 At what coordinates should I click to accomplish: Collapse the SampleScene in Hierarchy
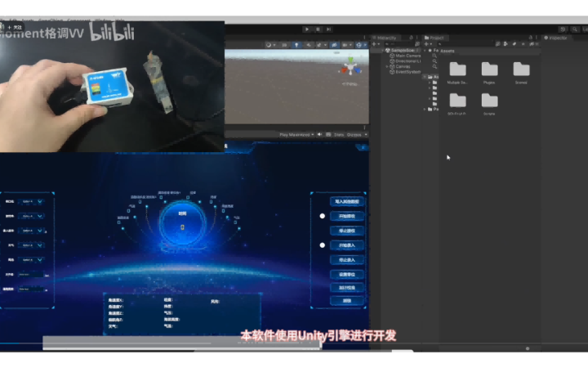[x=383, y=51]
